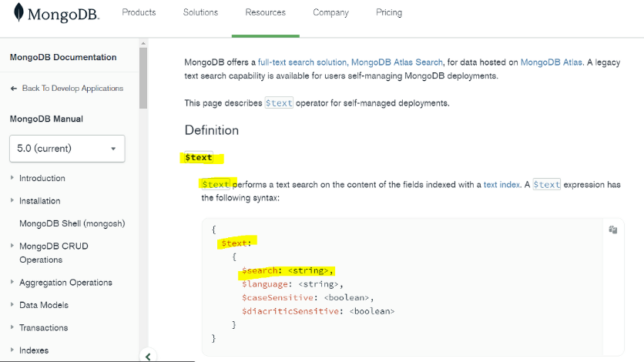This screenshot has width=644, height=362.
Task: Click the sidebar scrollbar thumb
Action: (x=143, y=78)
